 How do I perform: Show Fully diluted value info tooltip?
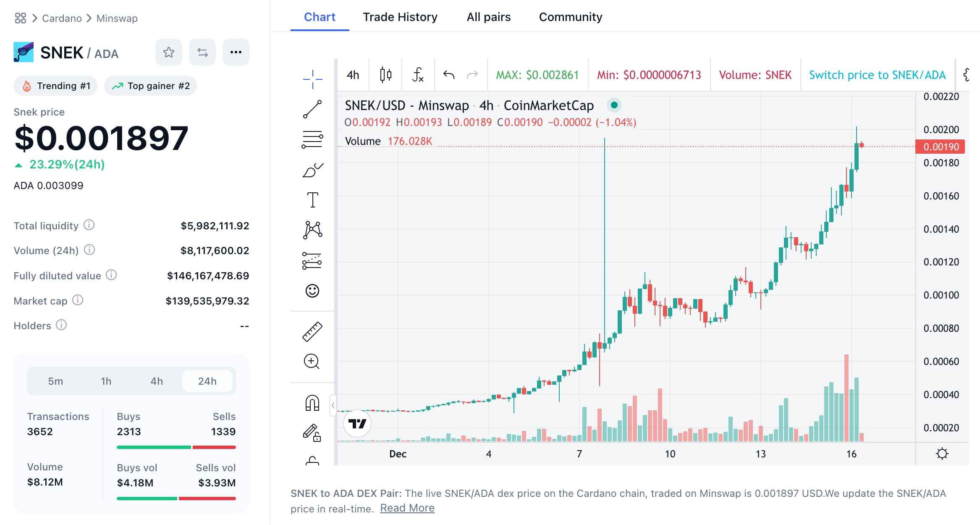[111, 275]
